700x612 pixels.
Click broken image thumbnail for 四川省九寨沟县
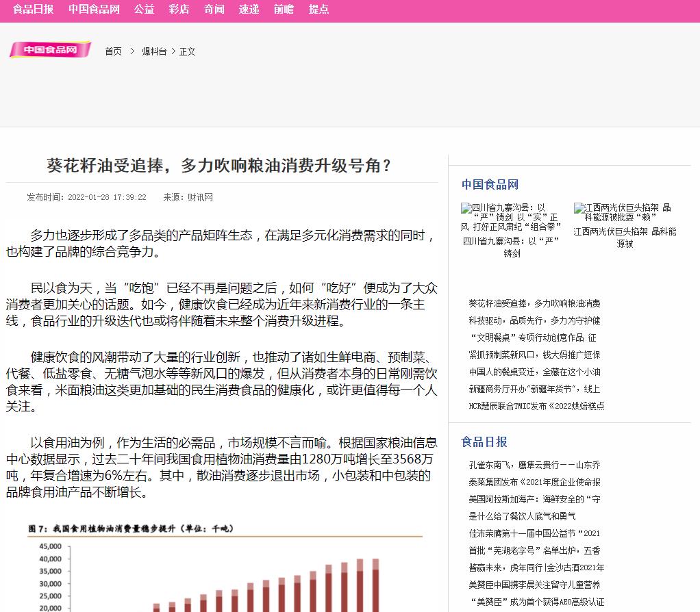(511, 217)
